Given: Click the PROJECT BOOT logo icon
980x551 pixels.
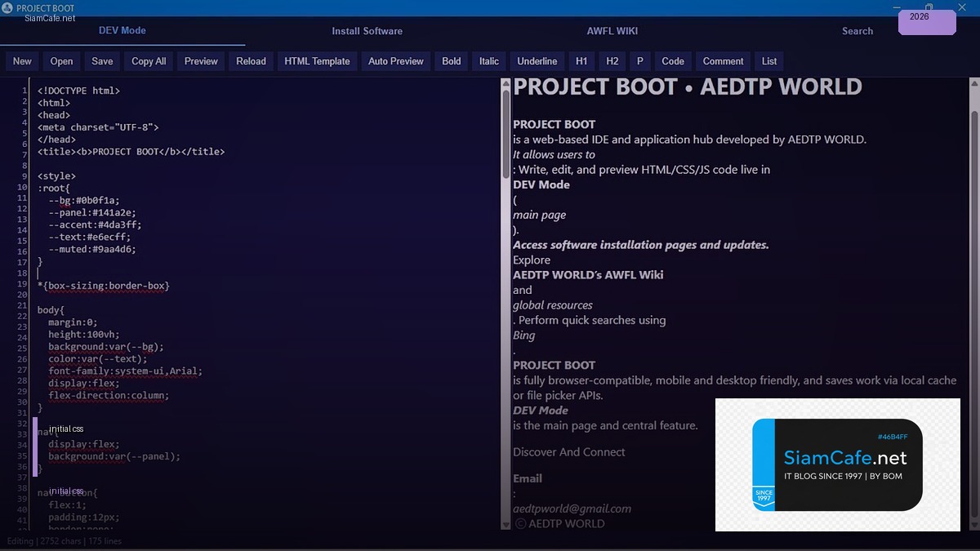Looking at the screenshot, I should tap(8, 7).
